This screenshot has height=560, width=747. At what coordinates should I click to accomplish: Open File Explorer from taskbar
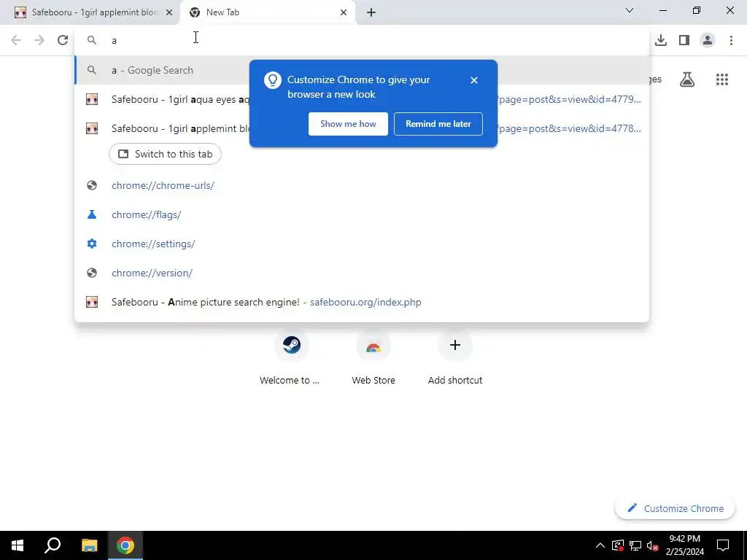89,545
